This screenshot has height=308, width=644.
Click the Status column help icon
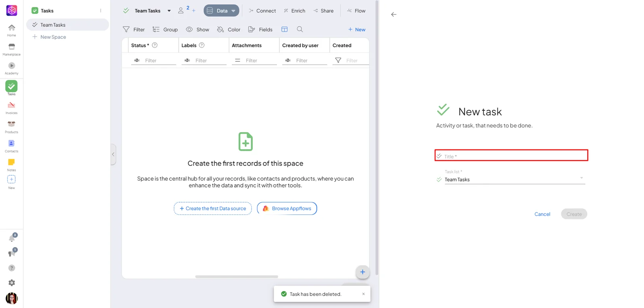pyautogui.click(x=155, y=45)
